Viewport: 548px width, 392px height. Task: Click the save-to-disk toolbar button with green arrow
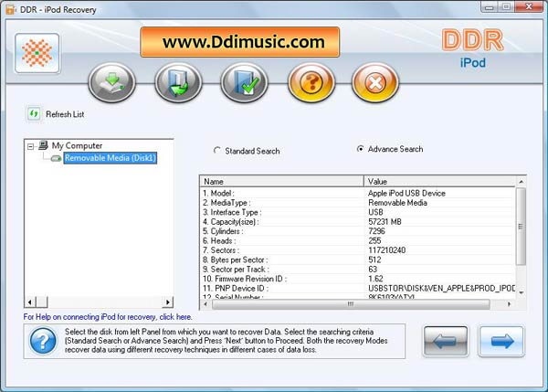pyautogui.click(x=112, y=82)
